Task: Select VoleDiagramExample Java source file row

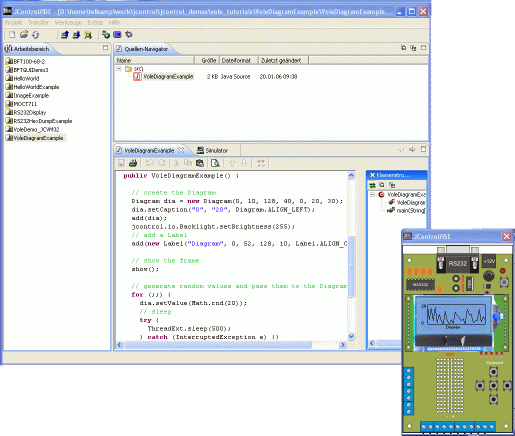Action: pyautogui.click(x=215, y=77)
